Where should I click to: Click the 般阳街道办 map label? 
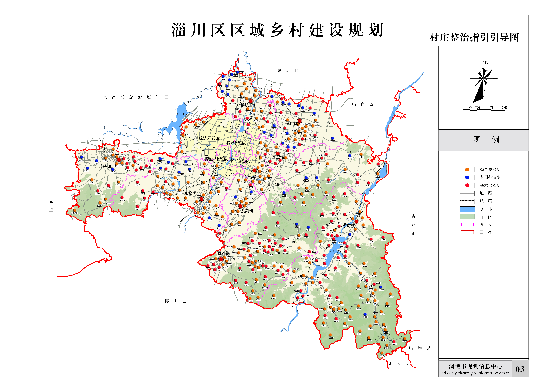coord(241,161)
